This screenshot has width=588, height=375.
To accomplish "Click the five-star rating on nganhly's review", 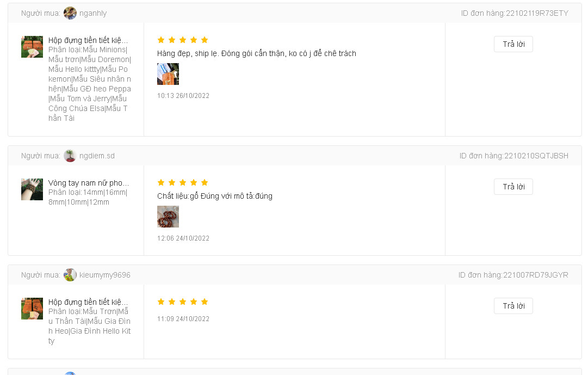I will tap(183, 40).
